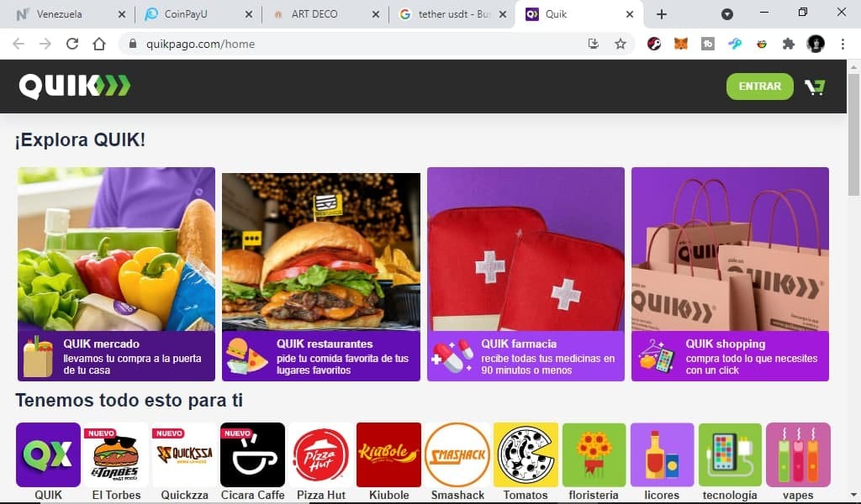Viewport: 861px width, 504px height.
Task: Bookmark this page with star icon
Action: 621,44
